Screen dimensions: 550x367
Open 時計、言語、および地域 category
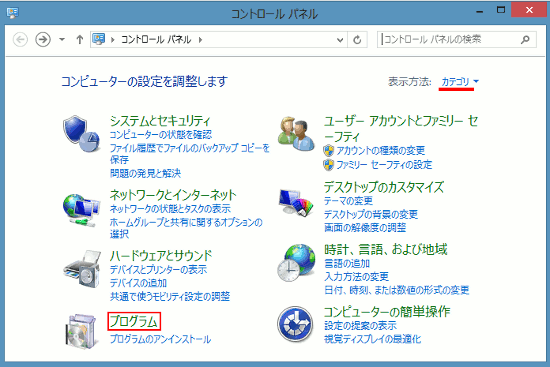tap(386, 249)
